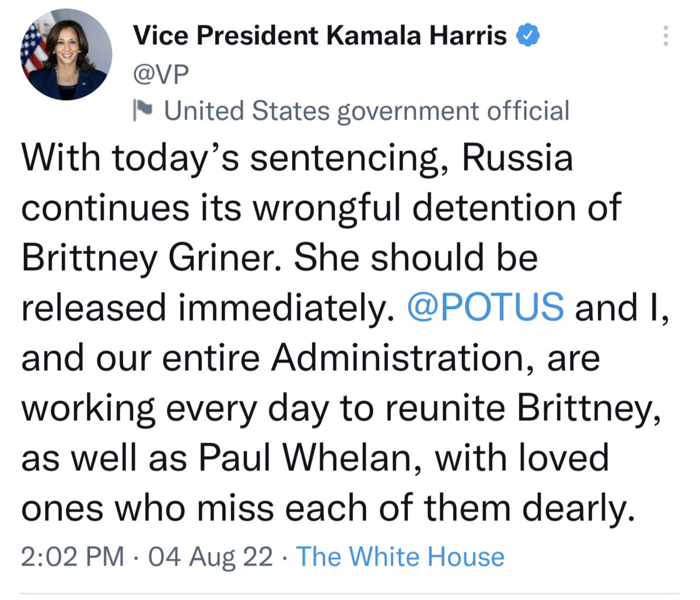Click the name Brittney Griner in tweet

coord(153,257)
